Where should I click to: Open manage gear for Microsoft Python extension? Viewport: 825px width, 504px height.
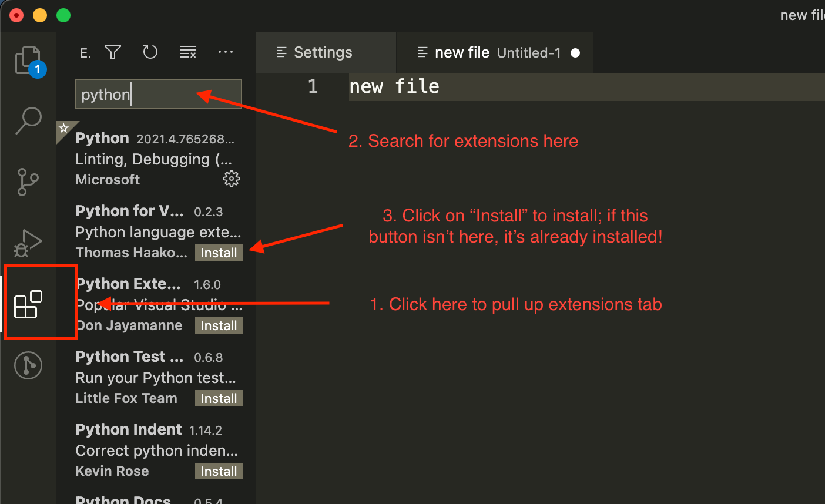(x=232, y=179)
